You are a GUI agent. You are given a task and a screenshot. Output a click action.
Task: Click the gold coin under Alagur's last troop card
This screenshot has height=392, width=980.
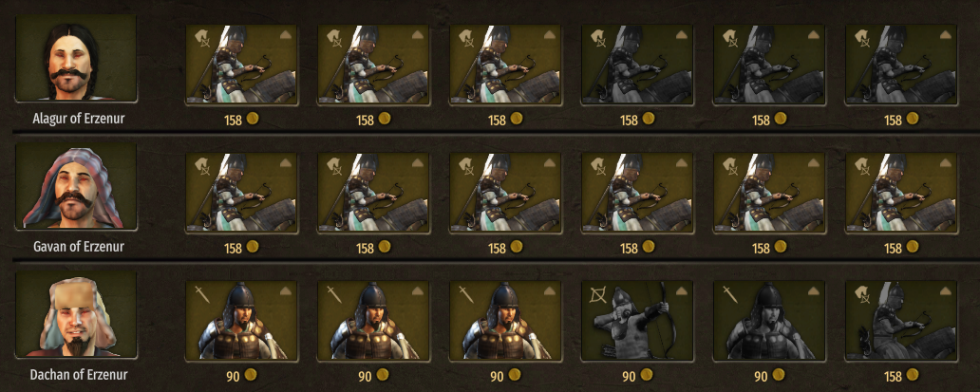tap(913, 118)
